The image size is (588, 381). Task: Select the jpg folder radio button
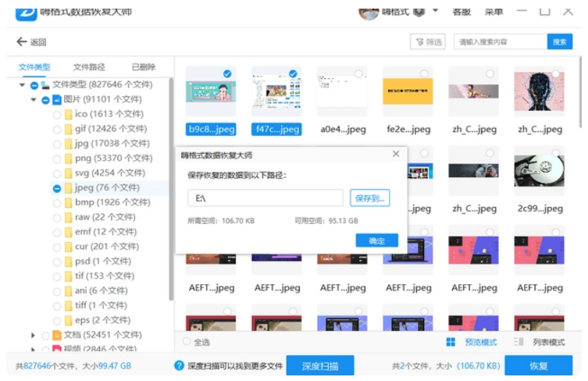[x=57, y=144]
